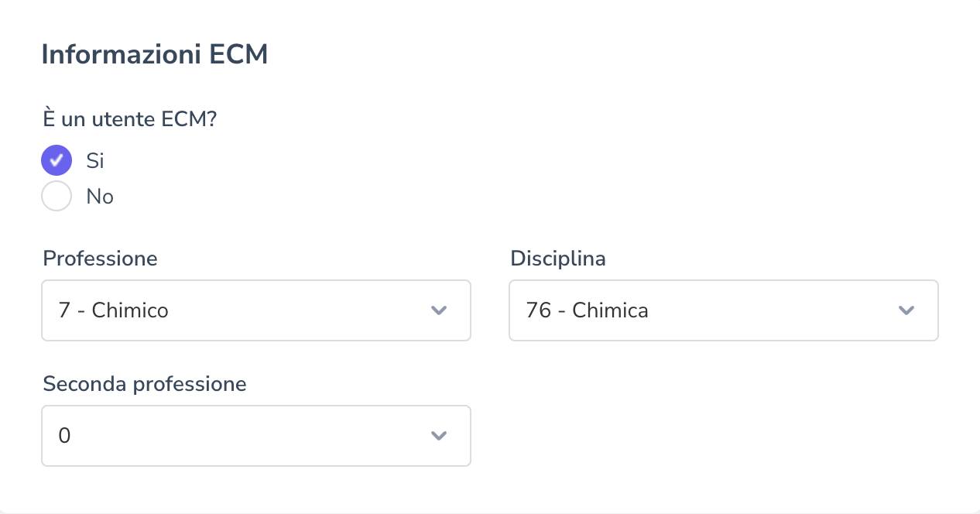
Task: Click the 'Disciplina' field label
Action: coord(557,259)
